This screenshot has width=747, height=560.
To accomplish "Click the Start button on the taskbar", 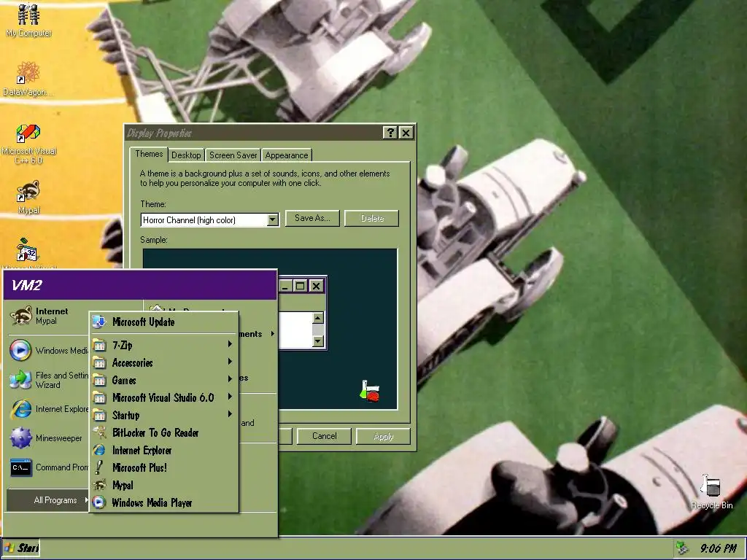I will tap(21, 548).
